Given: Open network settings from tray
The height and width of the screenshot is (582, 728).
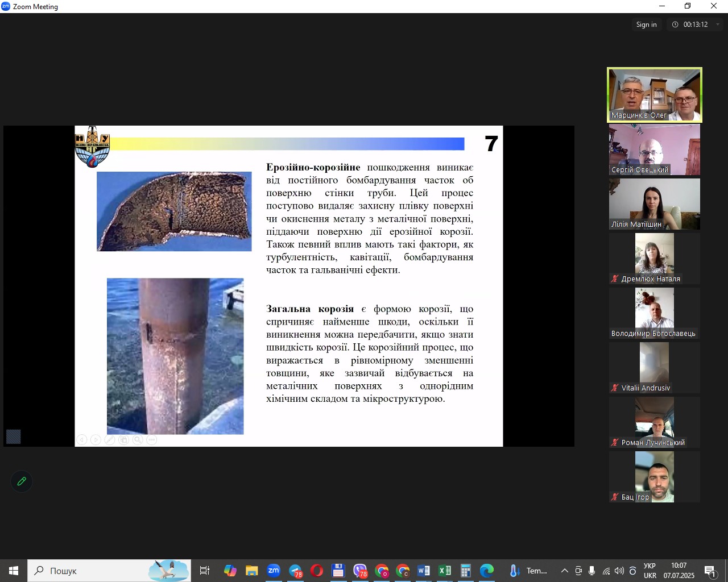Looking at the screenshot, I should click(x=606, y=571).
